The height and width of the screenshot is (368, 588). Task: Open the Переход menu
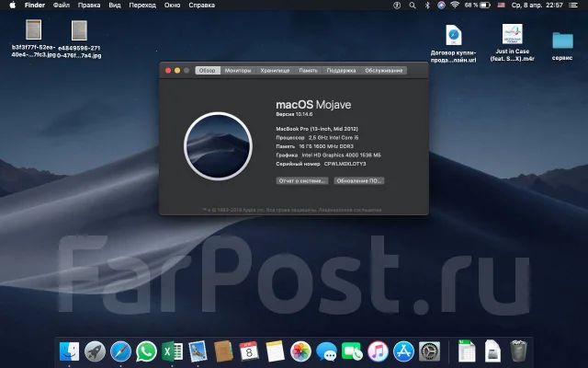coord(142,6)
